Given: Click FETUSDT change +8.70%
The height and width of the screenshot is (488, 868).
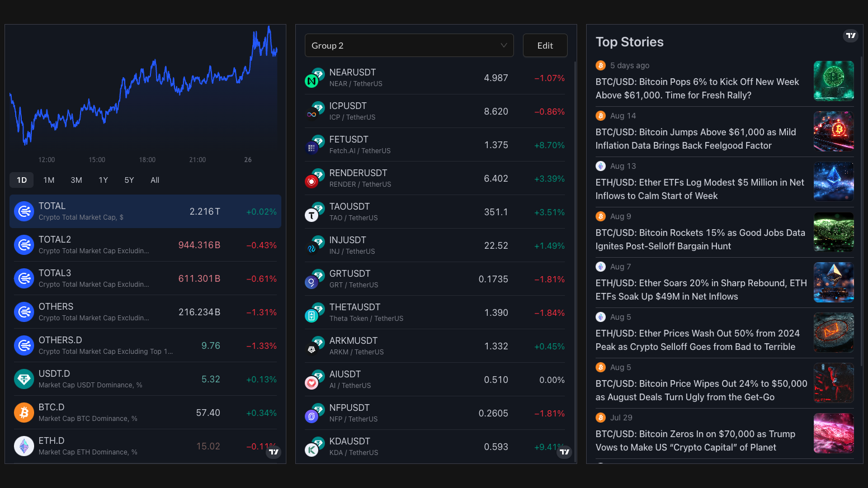Looking at the screenshot, I should (x=549, y=145).
